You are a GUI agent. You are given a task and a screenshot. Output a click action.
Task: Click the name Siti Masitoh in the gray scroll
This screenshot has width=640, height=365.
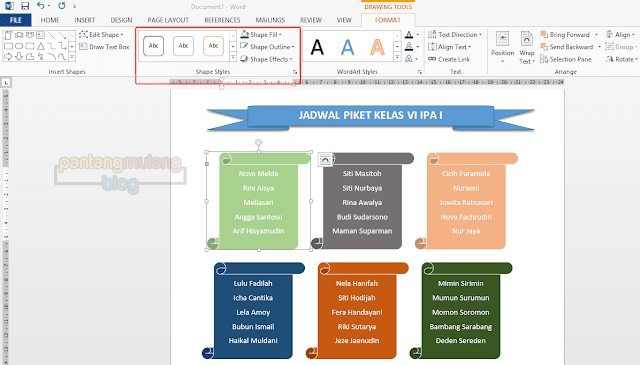pos(362,174)
